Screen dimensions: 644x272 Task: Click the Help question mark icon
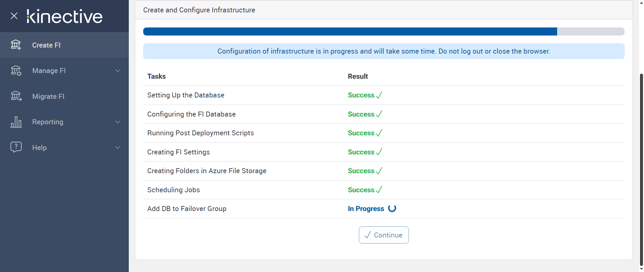pos(16,147)
